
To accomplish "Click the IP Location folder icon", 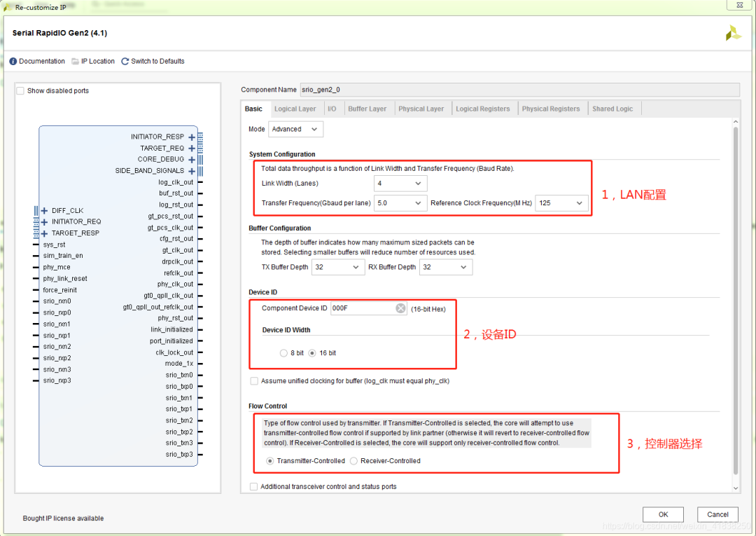I will (75, 62).
